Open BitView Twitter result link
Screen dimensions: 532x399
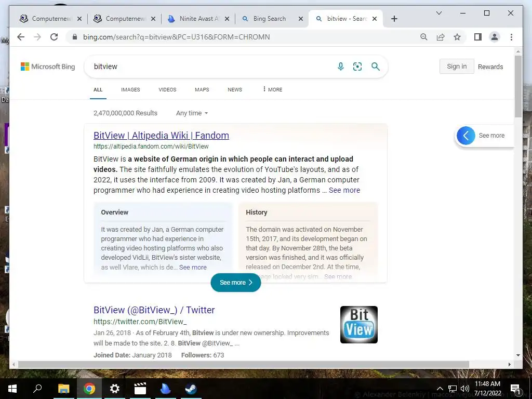pos(154,310)
